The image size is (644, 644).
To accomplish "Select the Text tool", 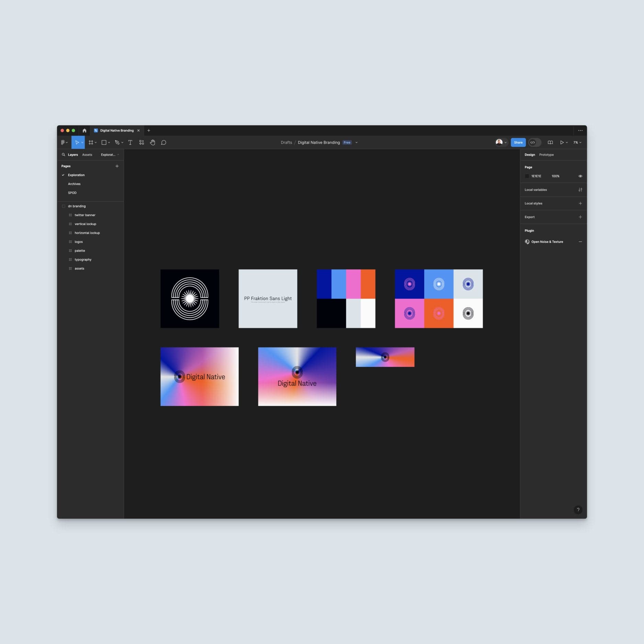I will tap(130, 142).
